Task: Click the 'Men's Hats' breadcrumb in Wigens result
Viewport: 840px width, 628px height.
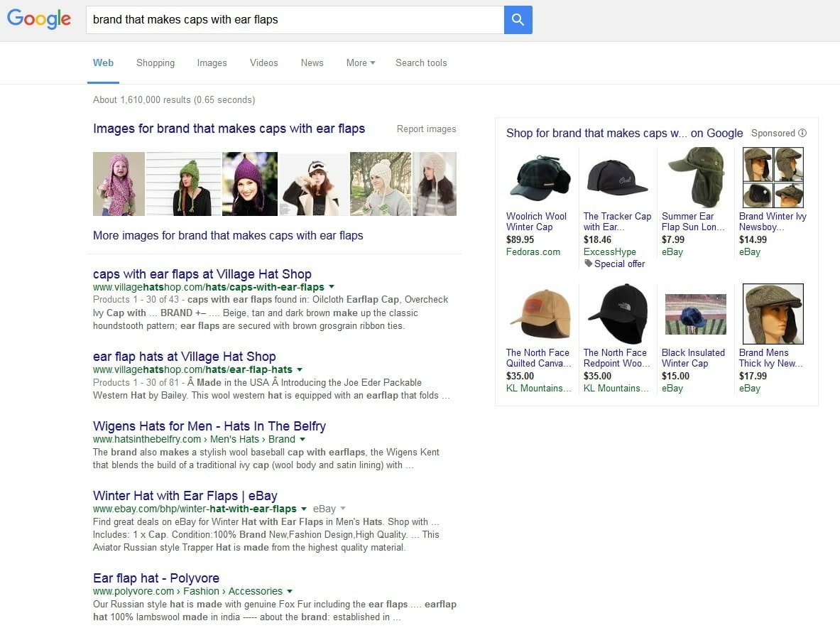Action: (234, 439)
